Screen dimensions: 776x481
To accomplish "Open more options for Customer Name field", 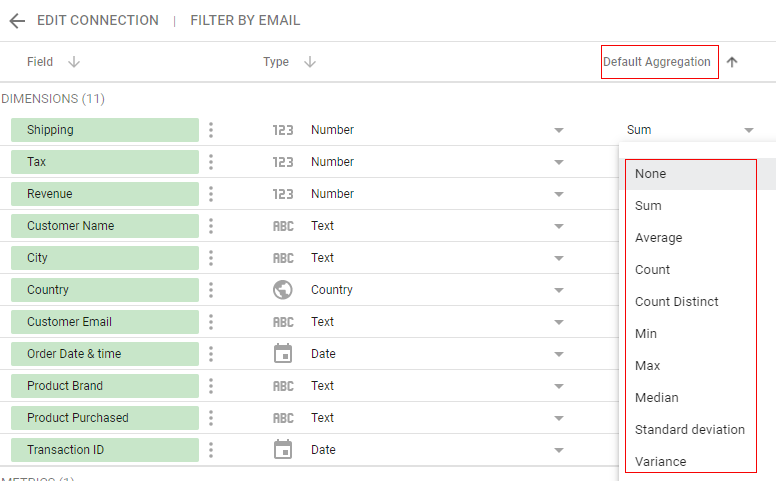I will click(211, 226).
